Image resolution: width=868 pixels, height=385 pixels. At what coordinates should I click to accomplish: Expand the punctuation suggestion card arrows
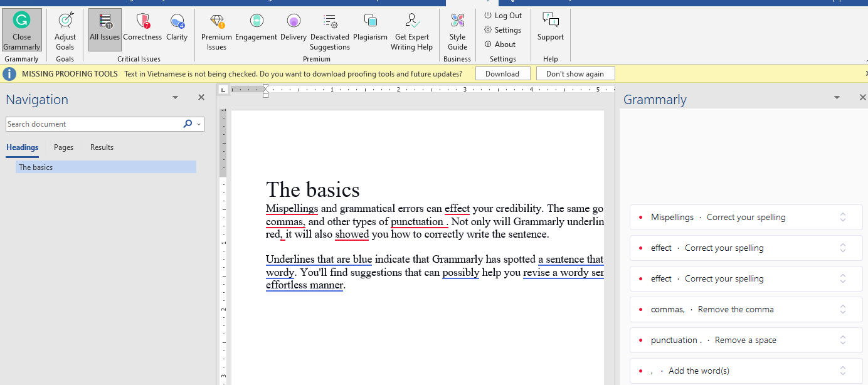843,340
